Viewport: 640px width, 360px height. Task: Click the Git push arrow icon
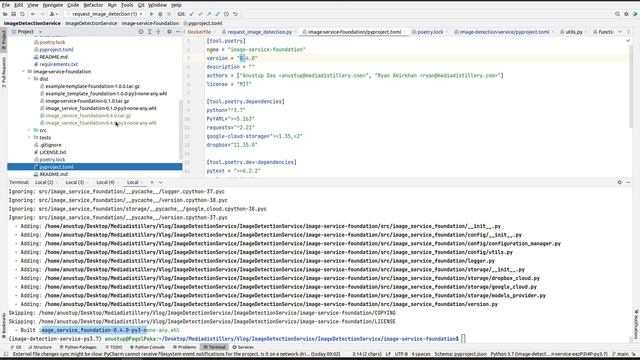tap(209, 14)
